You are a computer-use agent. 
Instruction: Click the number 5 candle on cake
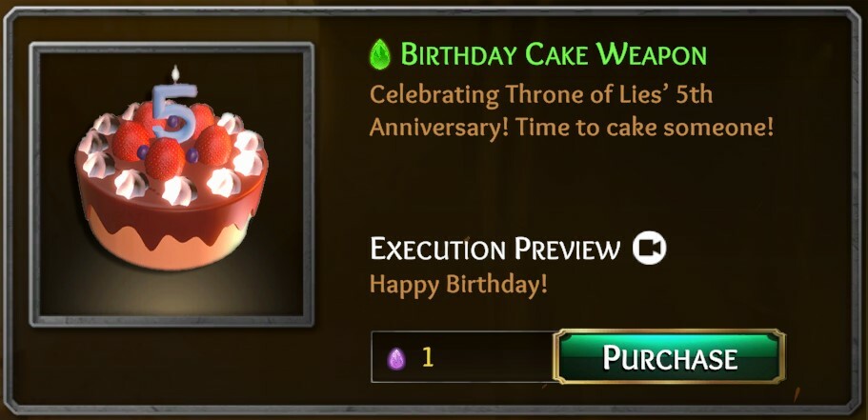click(173, 111)
